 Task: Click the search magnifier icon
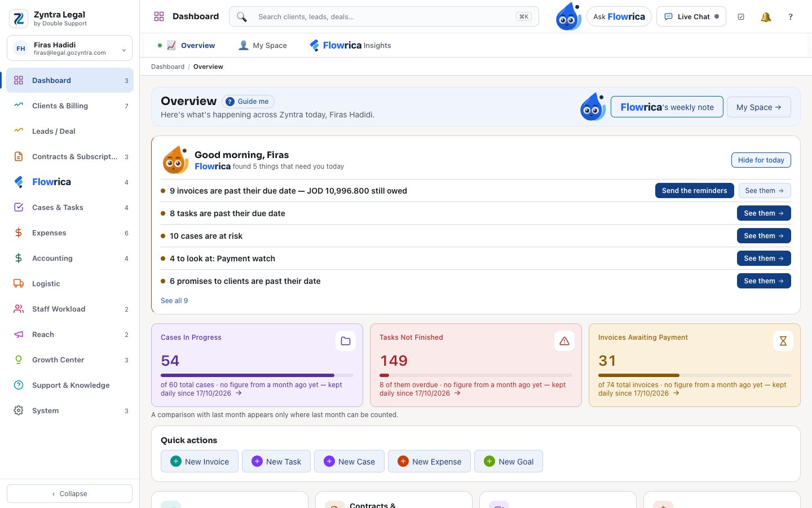click(x=242, y=17)
